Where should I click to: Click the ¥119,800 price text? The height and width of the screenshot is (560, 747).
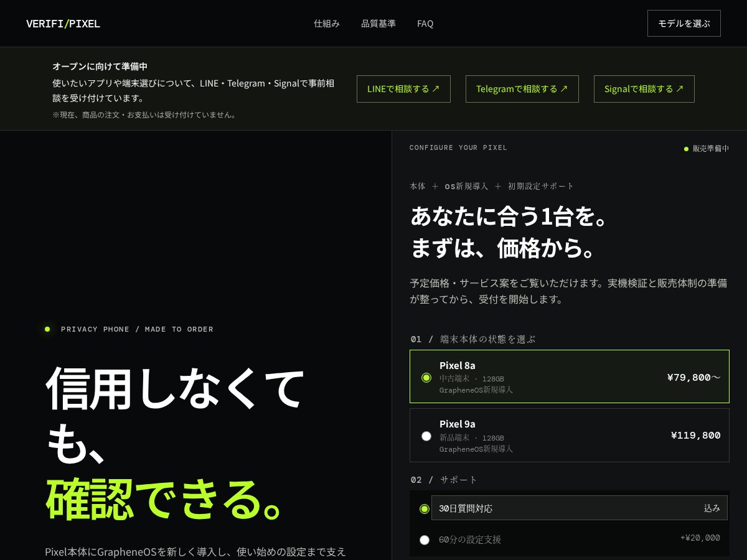point(695,436)
